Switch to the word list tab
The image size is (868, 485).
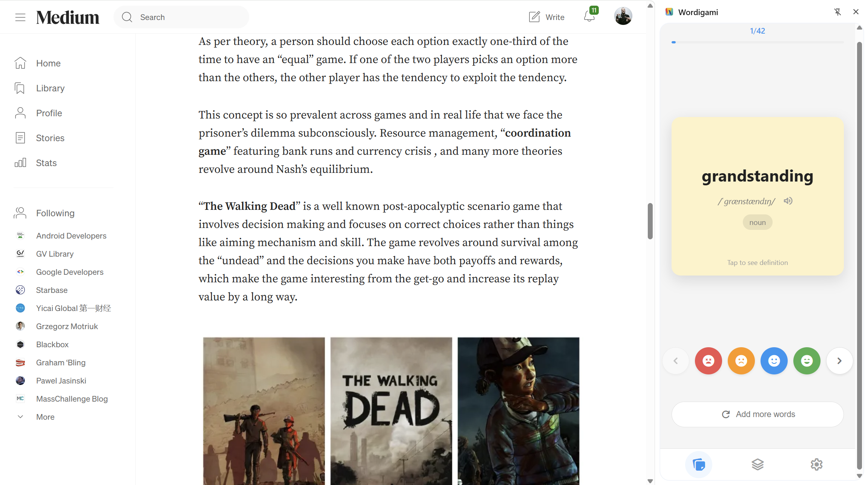click(x=758, y=465)
